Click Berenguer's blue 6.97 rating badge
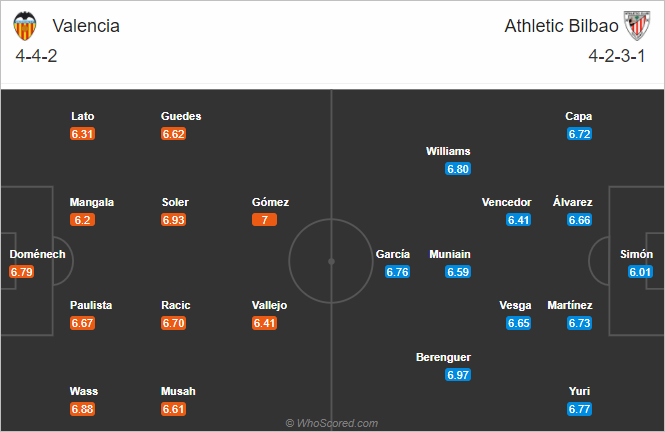The image size is (665, 432). pyautogui.click(x=458, y=375)
